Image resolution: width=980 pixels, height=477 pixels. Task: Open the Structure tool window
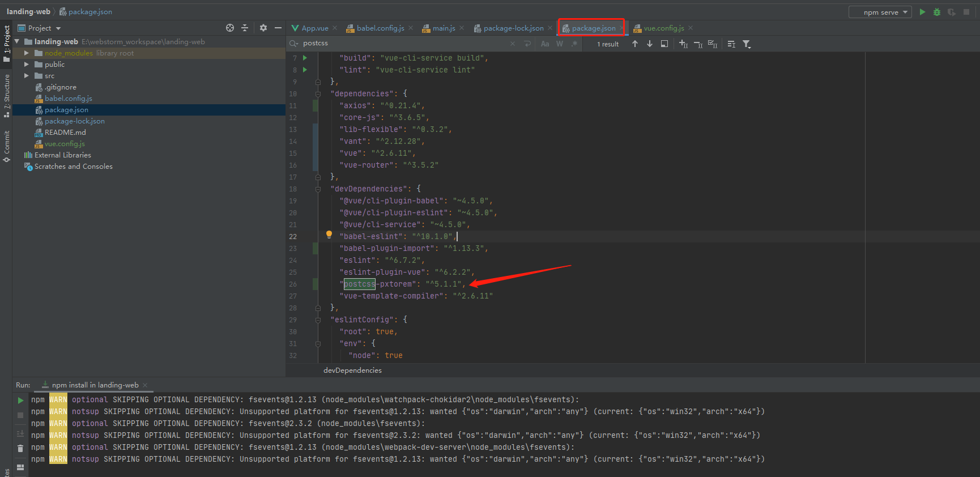coord(6,95)
